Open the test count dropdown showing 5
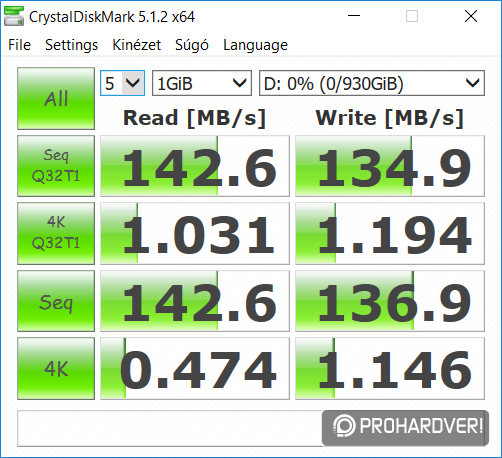The image size is (502, 458). 122,83
